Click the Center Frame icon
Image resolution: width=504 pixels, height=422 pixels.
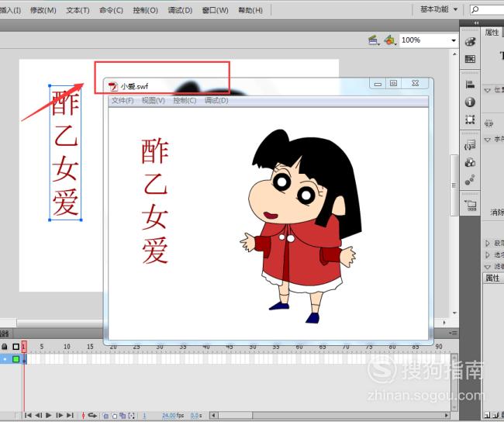(x=83, y=416)
